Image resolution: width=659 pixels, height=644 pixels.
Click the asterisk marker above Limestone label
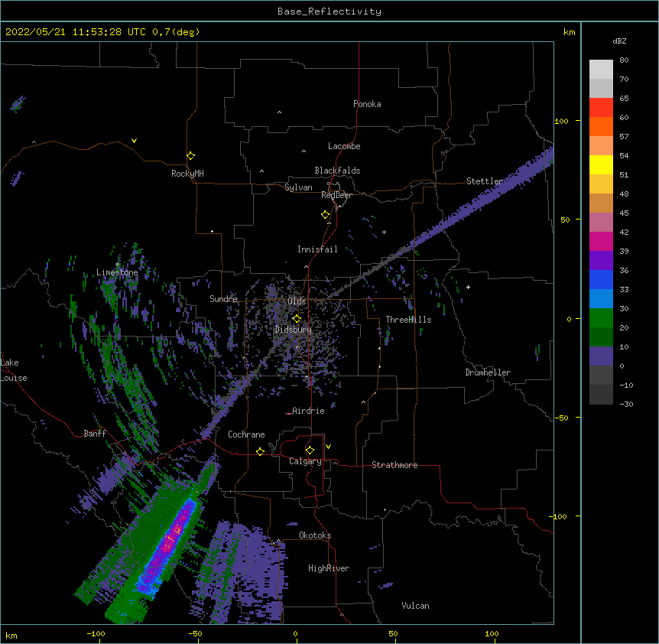point(118,265)
